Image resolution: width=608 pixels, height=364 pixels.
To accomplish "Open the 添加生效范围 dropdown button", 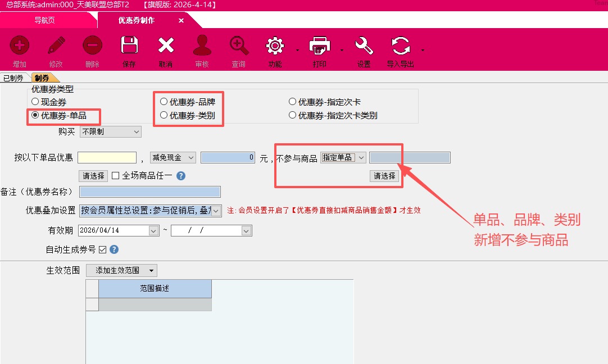I will 121,270.
